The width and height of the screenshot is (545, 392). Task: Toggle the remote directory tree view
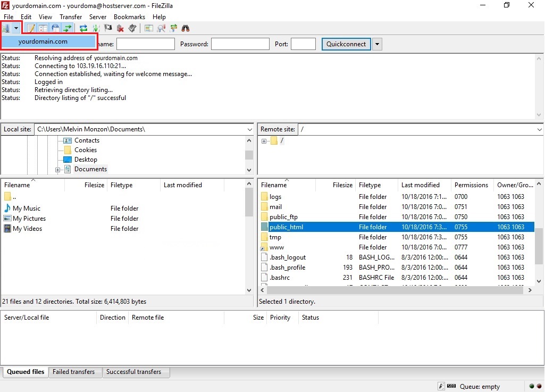55,28
